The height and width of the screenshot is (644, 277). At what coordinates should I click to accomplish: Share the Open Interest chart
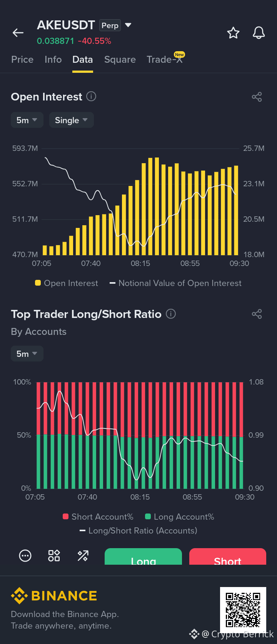(257, 97)
